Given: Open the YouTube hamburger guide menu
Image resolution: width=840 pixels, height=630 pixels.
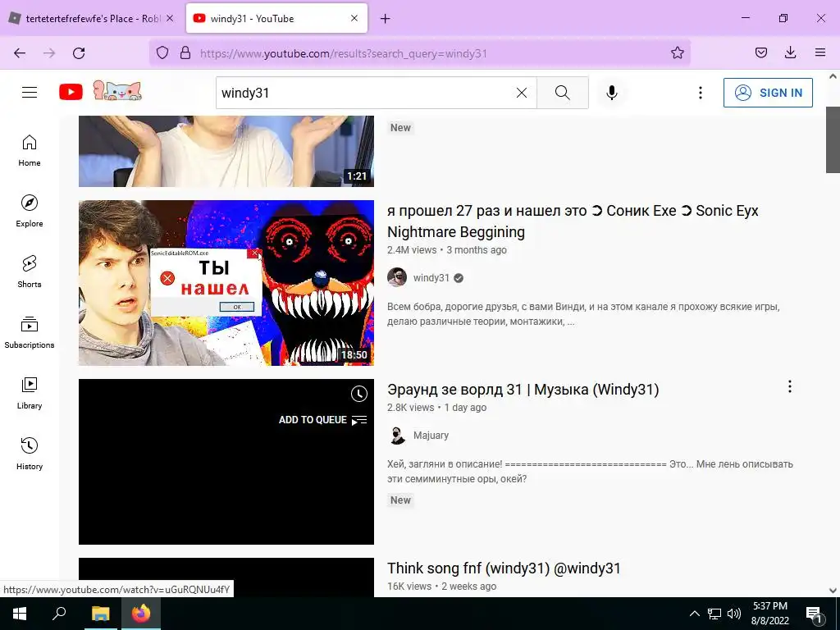Looking at the screenshot, I should (x=30, y=93).
